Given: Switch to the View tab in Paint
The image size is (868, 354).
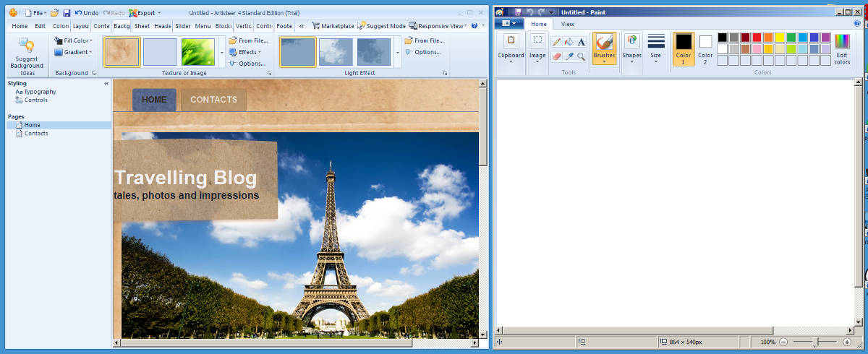Looking at the screenshot, I should pyautogui.click(x=568, y=24).
